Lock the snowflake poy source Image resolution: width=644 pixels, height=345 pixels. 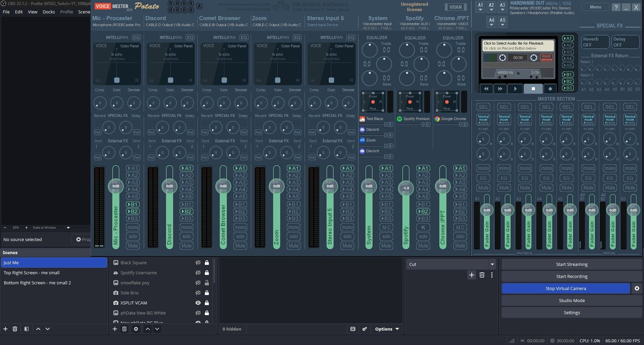pyautogui.click(x=207, y=283)
